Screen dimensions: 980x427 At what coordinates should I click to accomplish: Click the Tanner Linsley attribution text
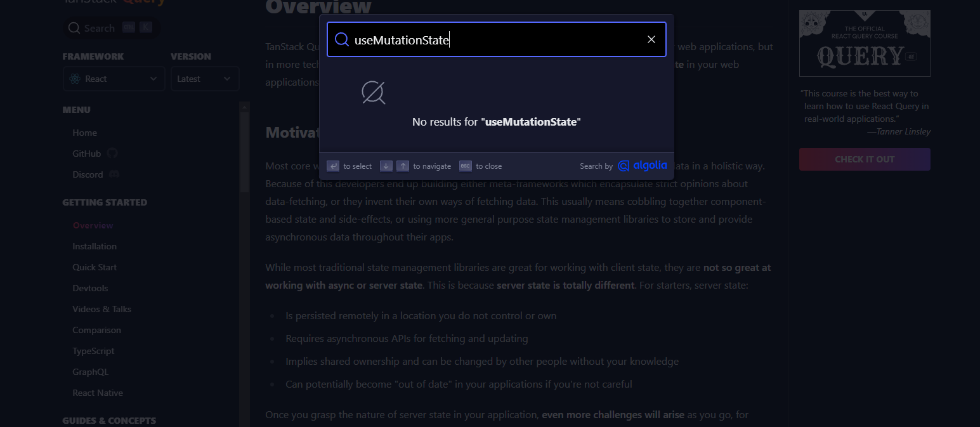pos(899,131)
